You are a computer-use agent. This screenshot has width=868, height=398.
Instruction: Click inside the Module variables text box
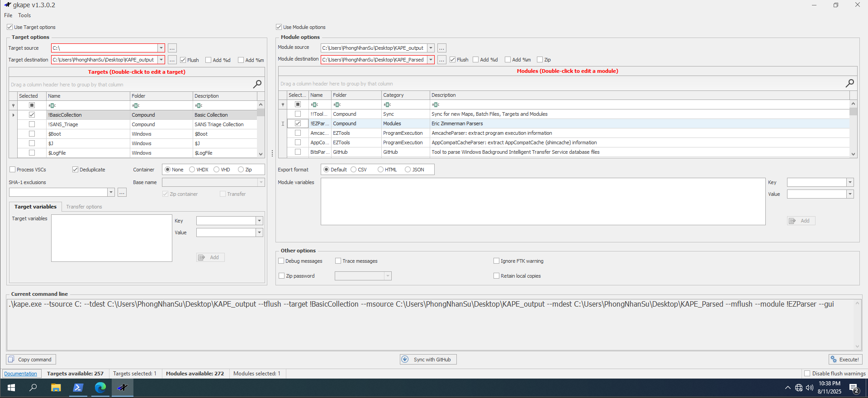tap(543, 201)
